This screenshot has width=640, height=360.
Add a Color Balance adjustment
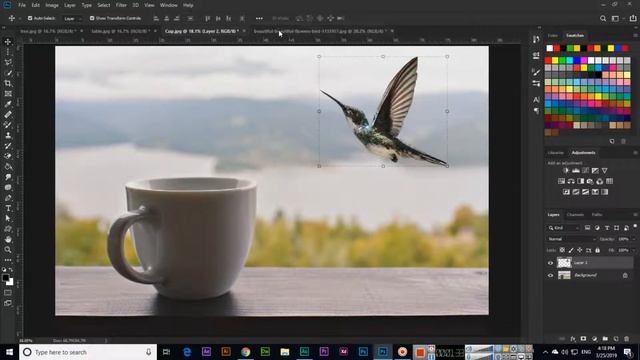(x=571, y=181)
